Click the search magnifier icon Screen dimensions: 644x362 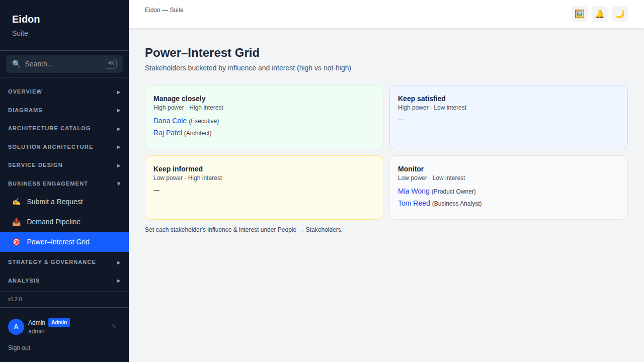pyautogui.click(x=17, y=64)
